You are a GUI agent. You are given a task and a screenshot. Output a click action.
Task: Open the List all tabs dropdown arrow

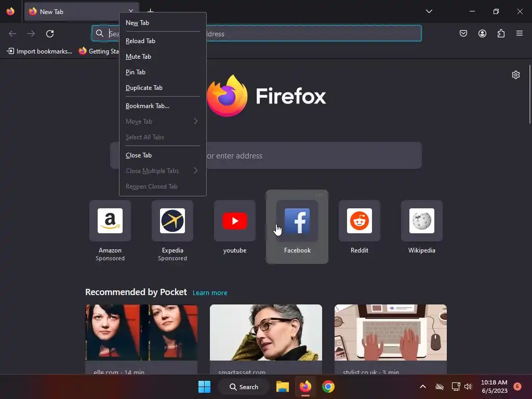[x=429, y=11]
